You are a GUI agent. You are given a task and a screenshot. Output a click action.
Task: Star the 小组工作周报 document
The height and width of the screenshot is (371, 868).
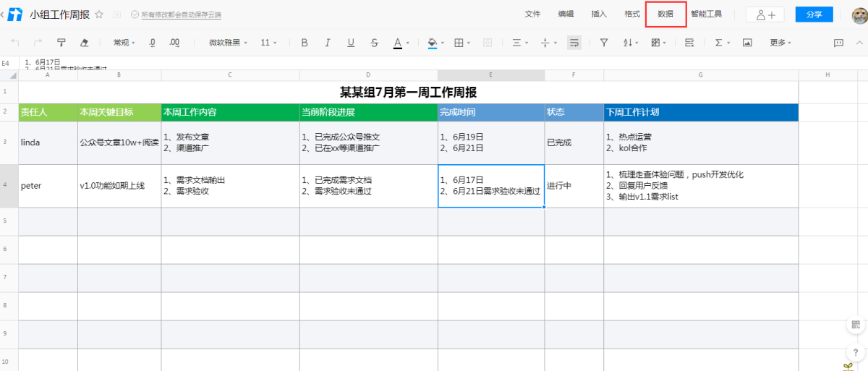(x=99, y=14)
